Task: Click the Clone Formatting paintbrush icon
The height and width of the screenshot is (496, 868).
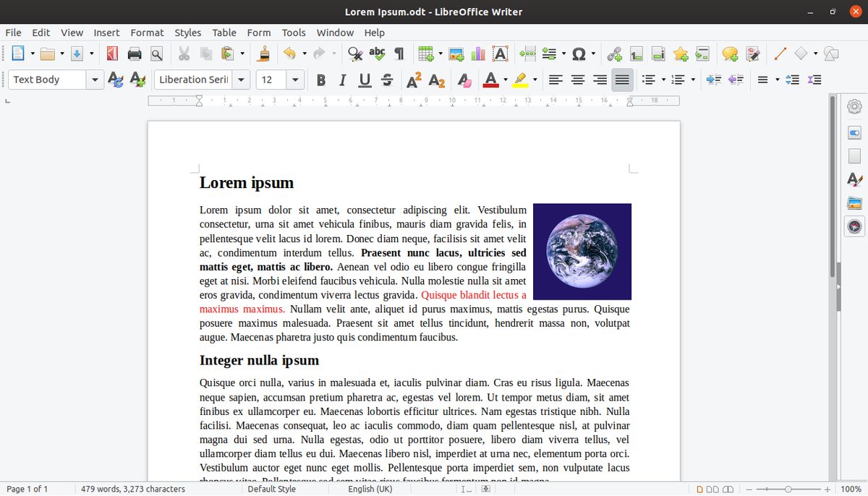Action: coord(264,54)
